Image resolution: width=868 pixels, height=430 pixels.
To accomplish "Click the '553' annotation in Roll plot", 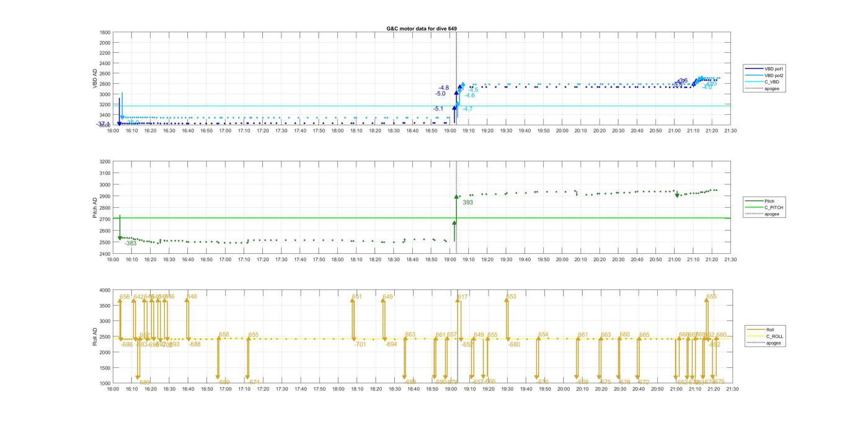I will coord(511,297).
